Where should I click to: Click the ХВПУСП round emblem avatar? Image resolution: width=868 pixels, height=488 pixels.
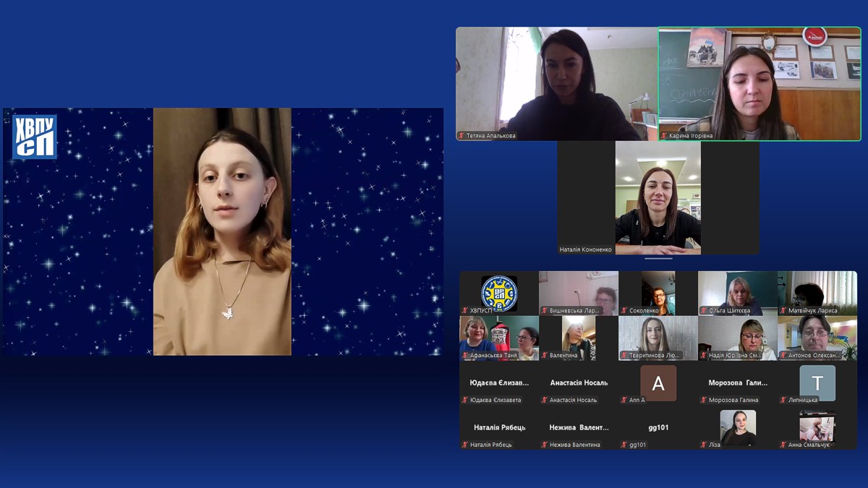[499, 293]
